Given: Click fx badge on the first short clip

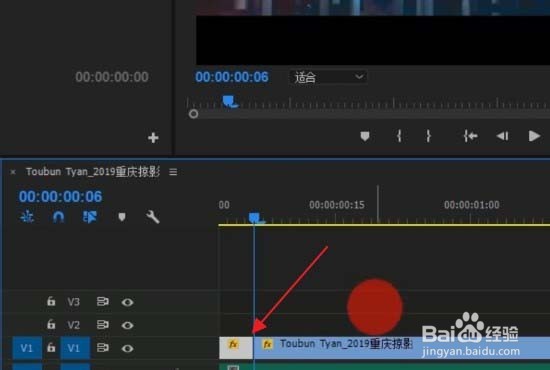Looking at the screenshot, I should (233, 344).
